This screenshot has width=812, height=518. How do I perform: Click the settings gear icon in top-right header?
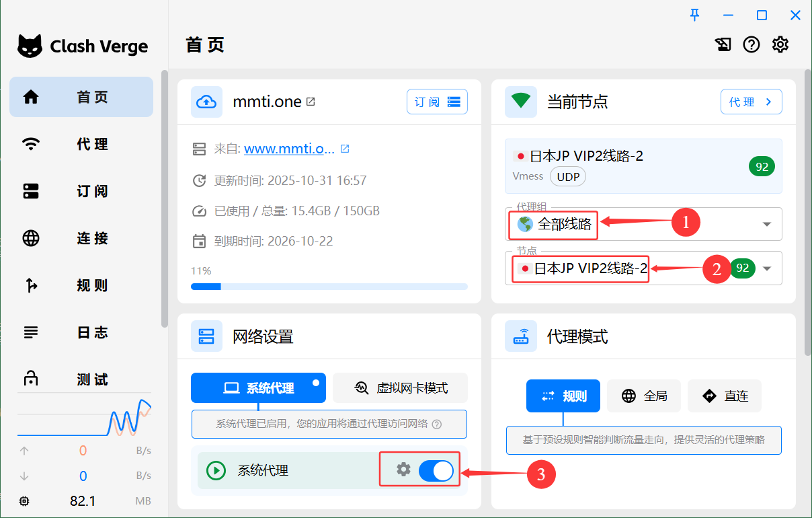(780, 45)
